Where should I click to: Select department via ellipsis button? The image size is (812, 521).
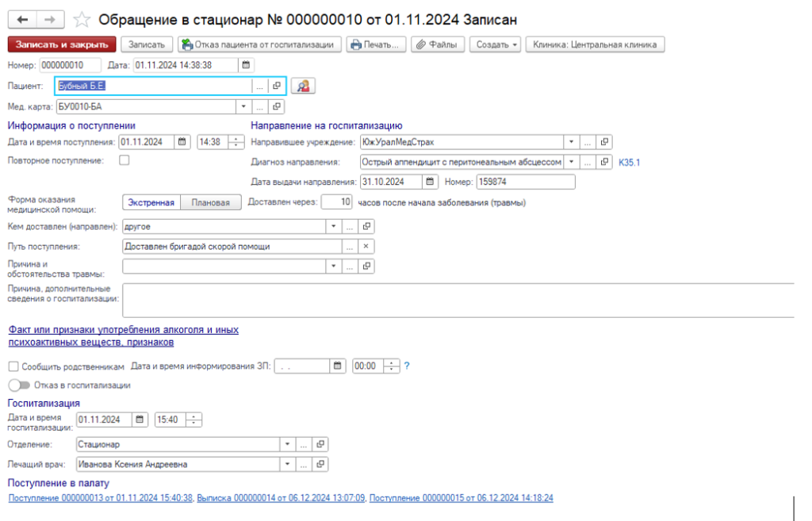click(x=304, y=444)
